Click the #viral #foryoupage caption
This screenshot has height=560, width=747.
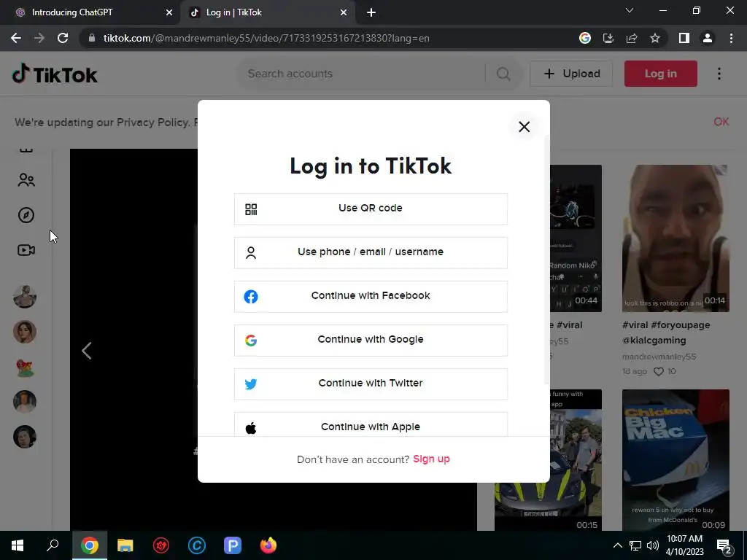[666, 324]
